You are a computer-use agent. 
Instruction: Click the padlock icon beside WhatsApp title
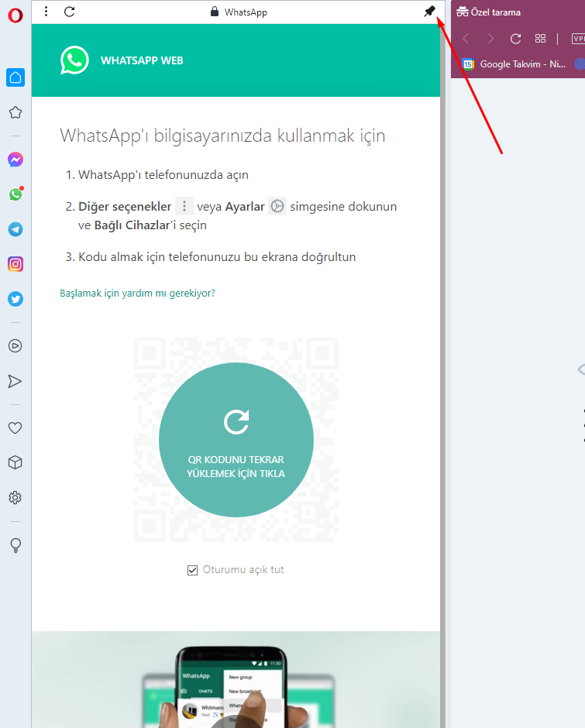point(214,12)
